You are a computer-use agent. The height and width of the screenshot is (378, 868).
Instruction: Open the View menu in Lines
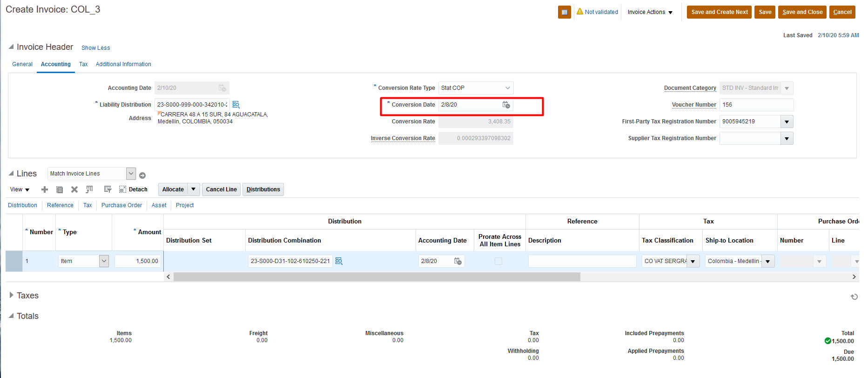coord(20,189)
